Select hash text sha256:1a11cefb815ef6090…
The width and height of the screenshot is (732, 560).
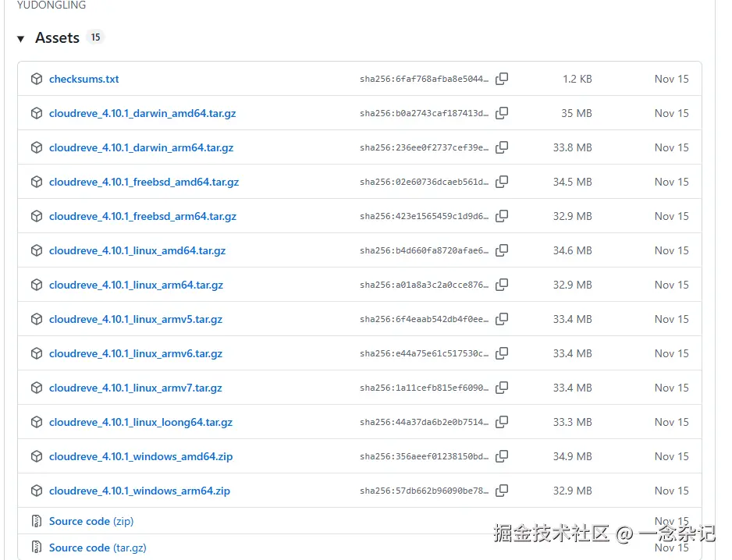pos(424,388)
